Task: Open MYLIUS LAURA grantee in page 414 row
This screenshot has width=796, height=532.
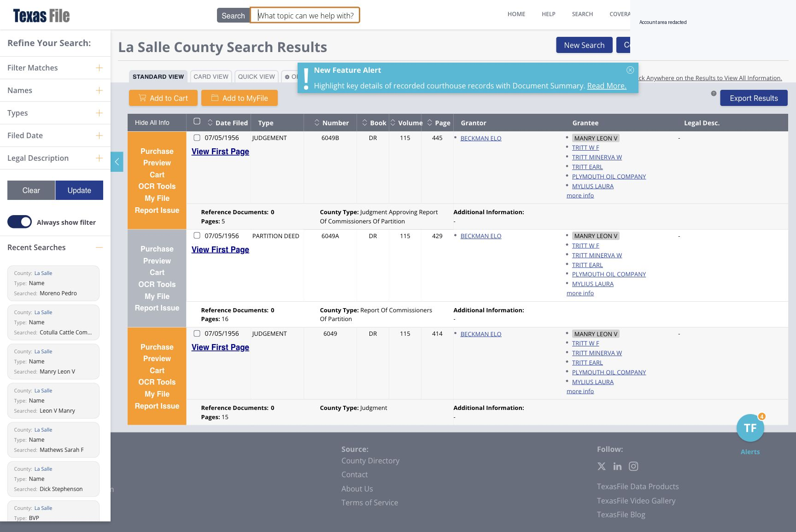Action: coord(593,382)
